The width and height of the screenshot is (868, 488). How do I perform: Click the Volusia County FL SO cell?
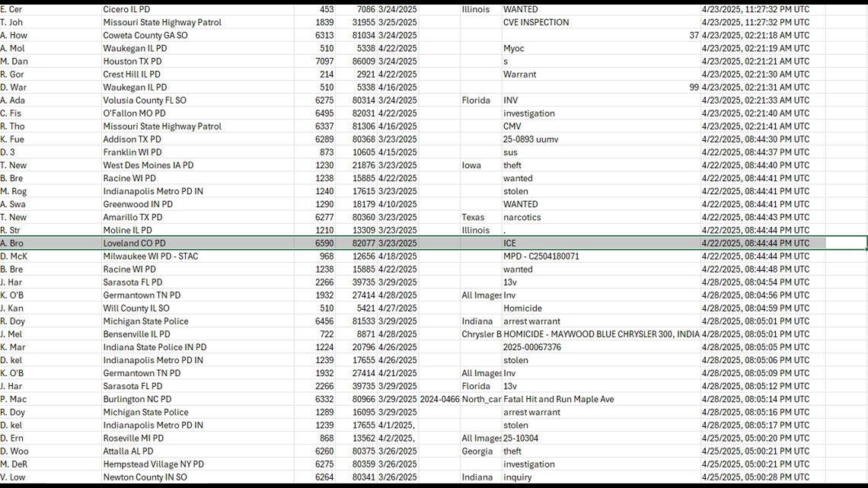pos(144,100)
